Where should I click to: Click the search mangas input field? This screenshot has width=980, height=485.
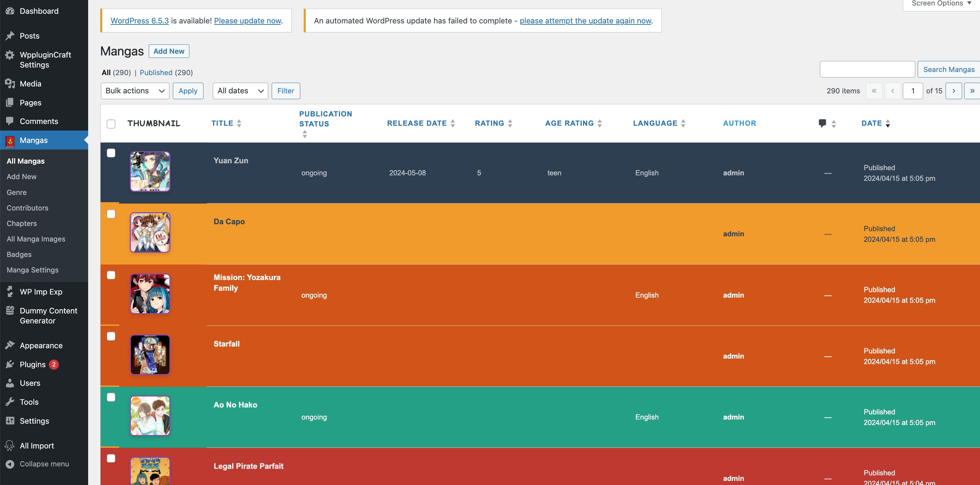pos(867,69)
